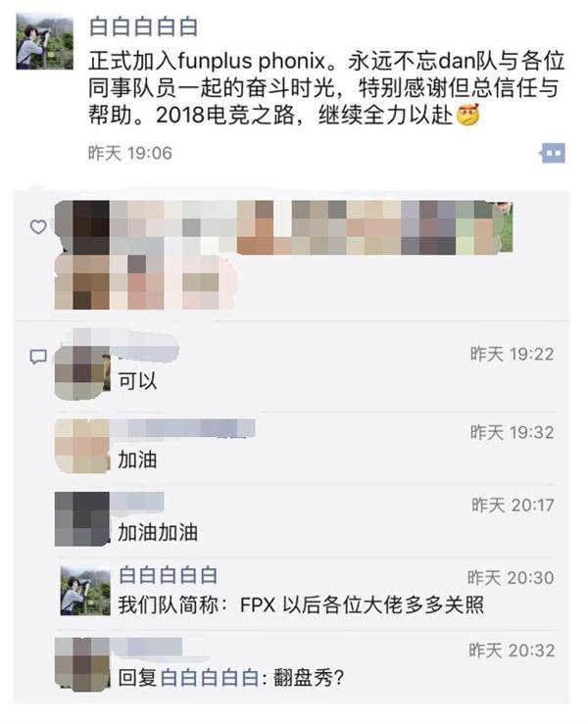Tap the 翻盘秀? reply comment
Screen dimensions: 588x724
[231, 678]
